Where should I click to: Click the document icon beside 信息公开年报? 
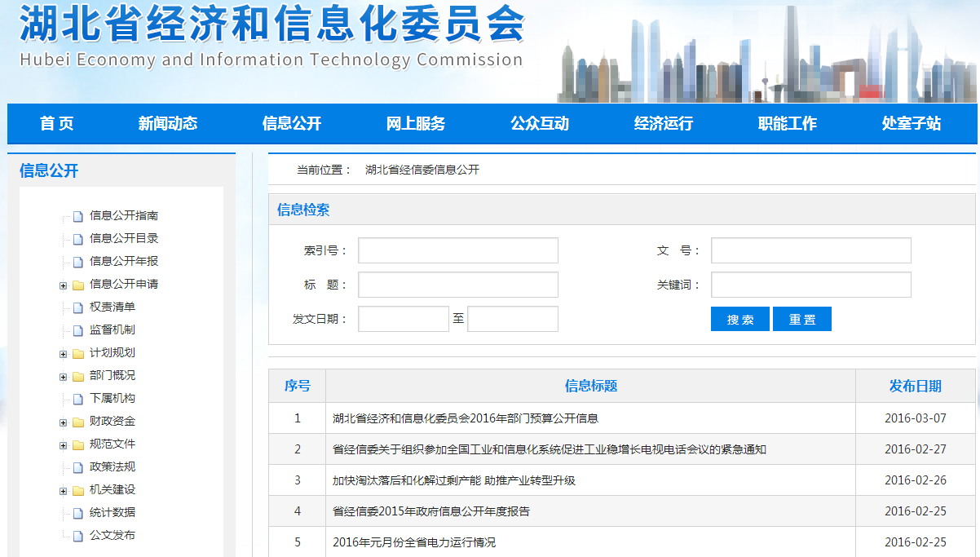78,262
